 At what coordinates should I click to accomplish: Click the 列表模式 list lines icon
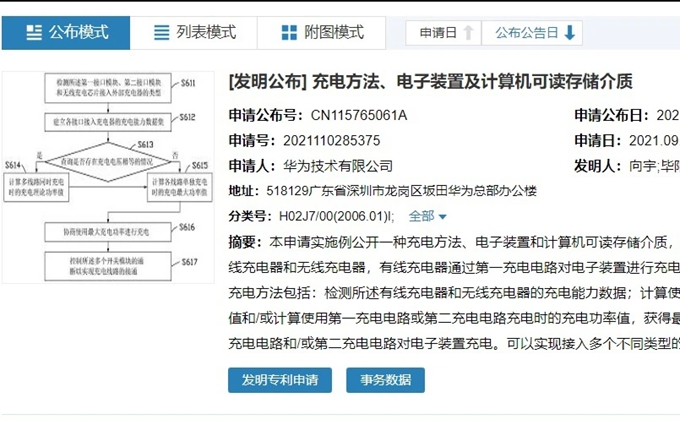pos(162,33)
